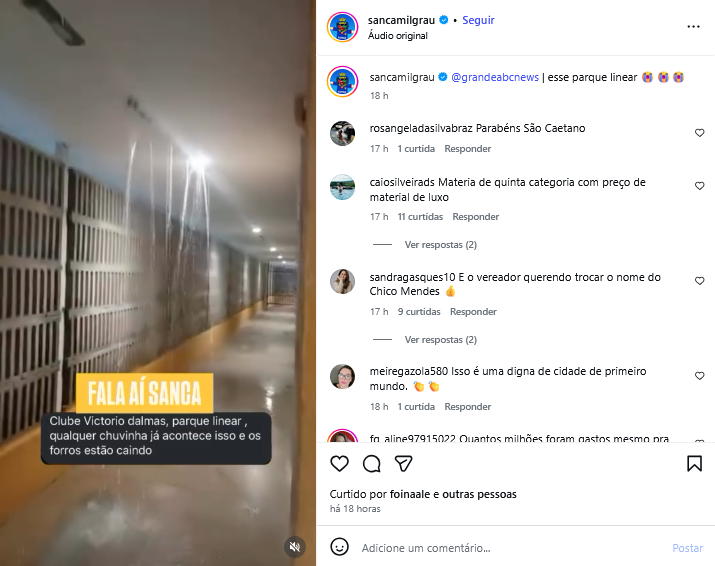The image size is (715, 566).
Task: Expand replies under sandragasques10's comment
Action: 440,340
